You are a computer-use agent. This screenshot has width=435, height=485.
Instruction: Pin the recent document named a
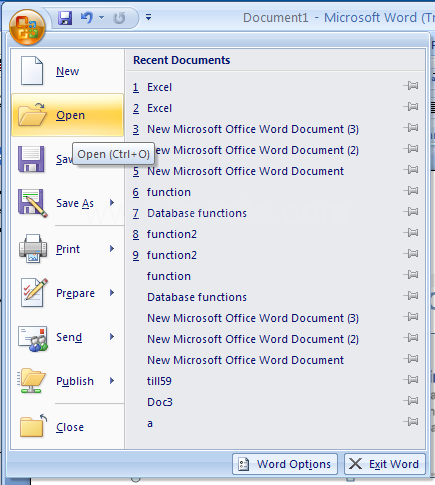pyautogui.click(x=411, y=422)
